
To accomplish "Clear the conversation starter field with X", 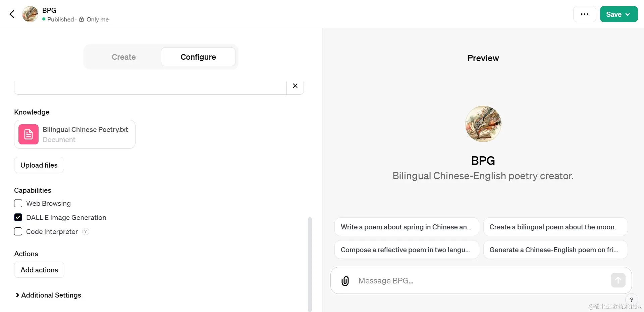I will coord(295,86).
